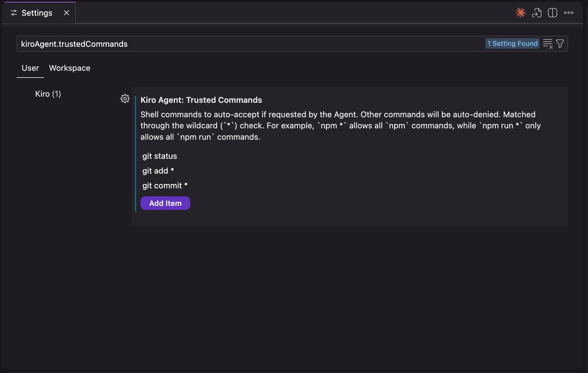The height and width of the screenshot is (373, 588).
Task: Click the Kiro Agent: Trusted Commands title
Action: (201, 100)
